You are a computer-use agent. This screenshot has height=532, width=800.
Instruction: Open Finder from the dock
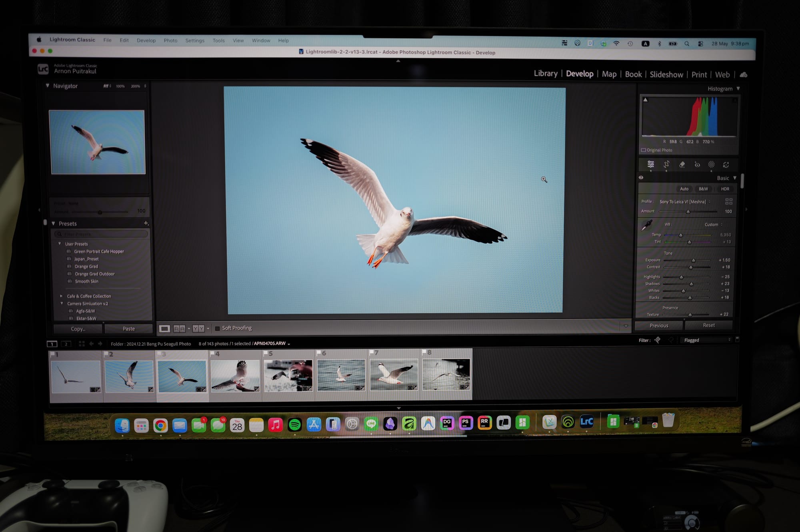coord(122,425)
